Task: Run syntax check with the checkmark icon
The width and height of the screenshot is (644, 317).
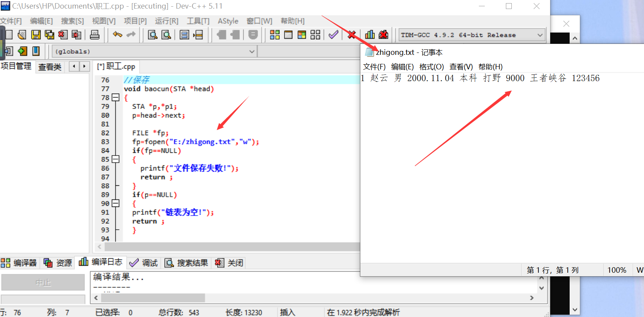Action: (x=333, y=35)
